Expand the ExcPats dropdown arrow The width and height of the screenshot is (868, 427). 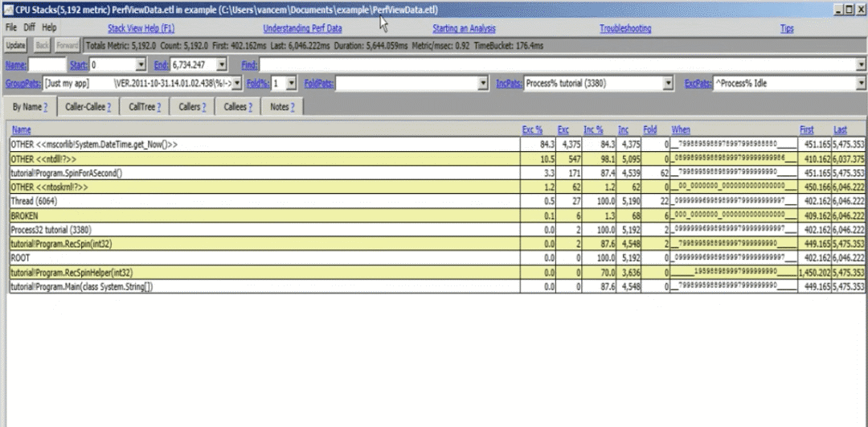[x=861, y=84]
